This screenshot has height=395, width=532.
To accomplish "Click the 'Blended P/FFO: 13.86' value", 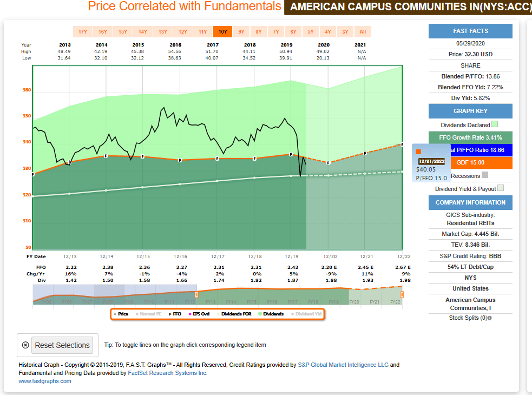I will (x=470, y=76).
